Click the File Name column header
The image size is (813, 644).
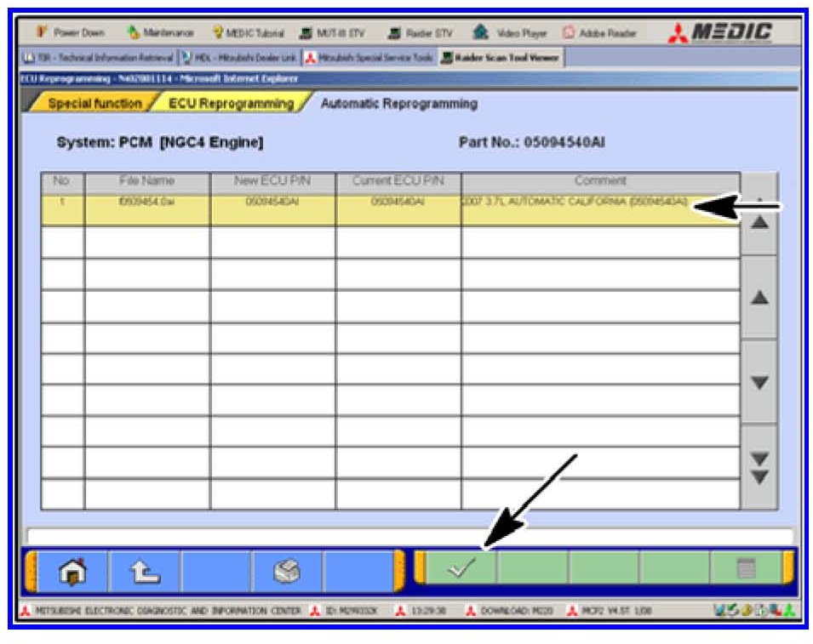[147, 181]
